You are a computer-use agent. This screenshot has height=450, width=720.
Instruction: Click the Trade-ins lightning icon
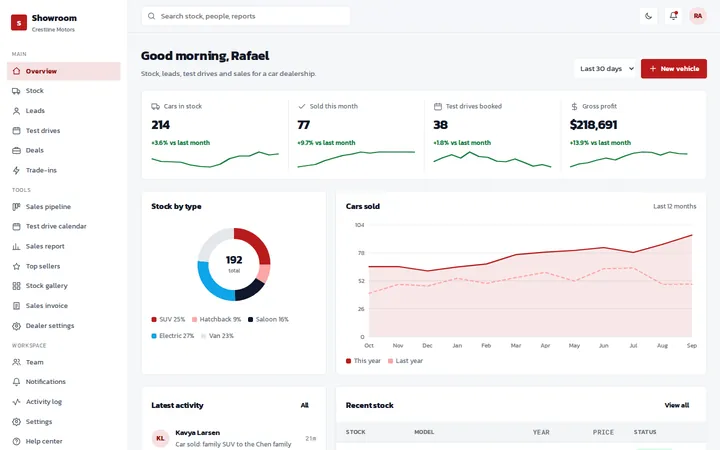17,170
